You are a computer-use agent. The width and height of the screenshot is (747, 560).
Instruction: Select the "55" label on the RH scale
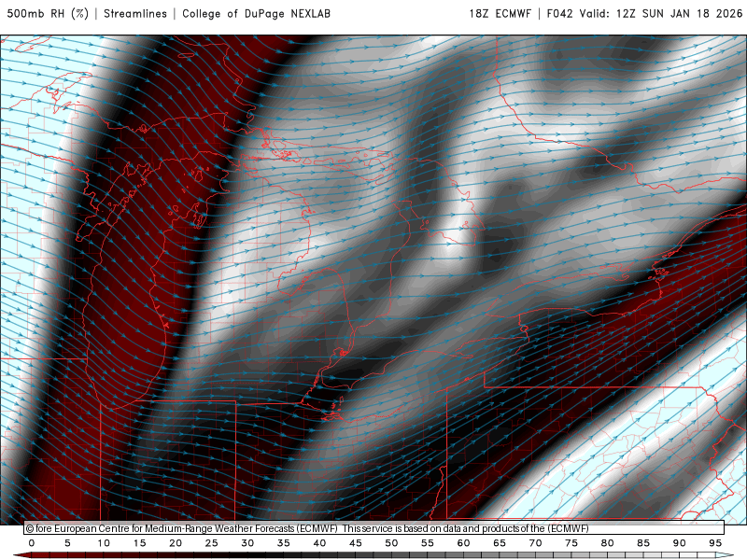click(428, 543)
